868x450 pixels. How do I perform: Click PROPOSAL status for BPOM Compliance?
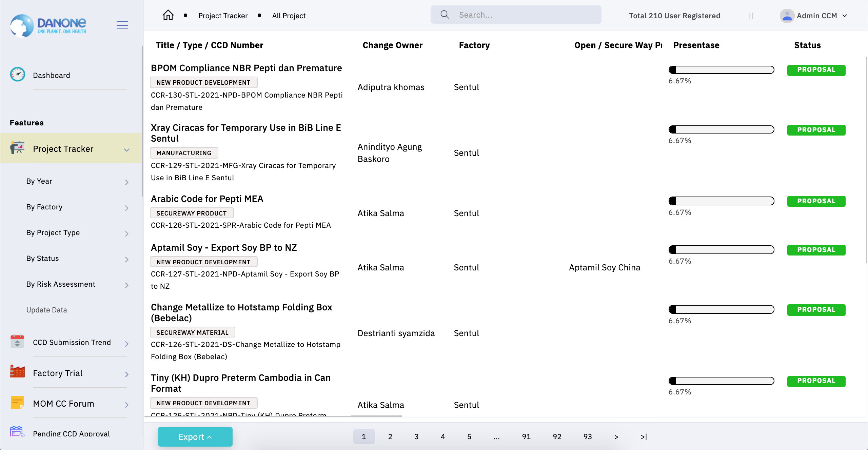816,70
